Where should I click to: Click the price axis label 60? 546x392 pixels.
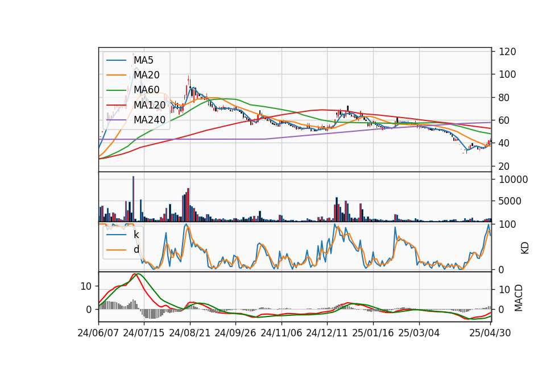(x=504, y=120)
